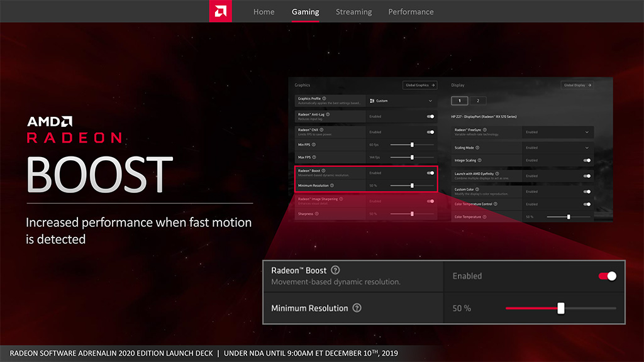Click help icon beside Graphics Profile
Viewport: 644px width, 362px height.
coord(324,99)
